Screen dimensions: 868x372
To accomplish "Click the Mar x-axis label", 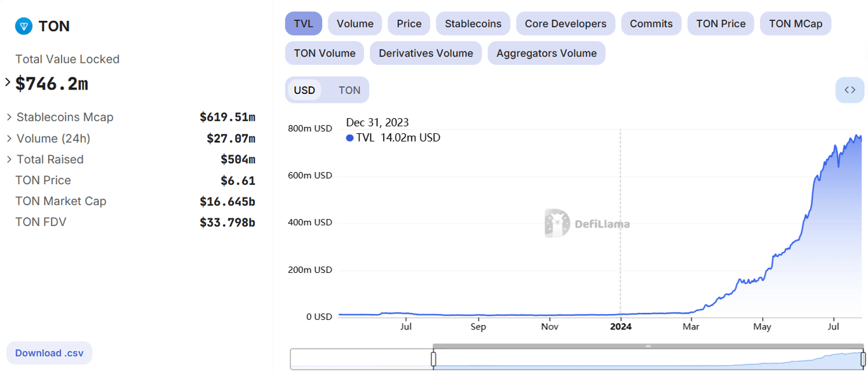I will coord(691,327).
